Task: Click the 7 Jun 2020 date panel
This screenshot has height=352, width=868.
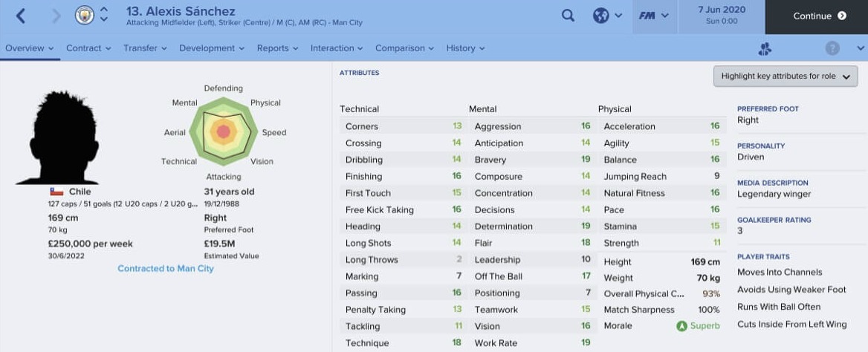Action: (x=722, y=16)
